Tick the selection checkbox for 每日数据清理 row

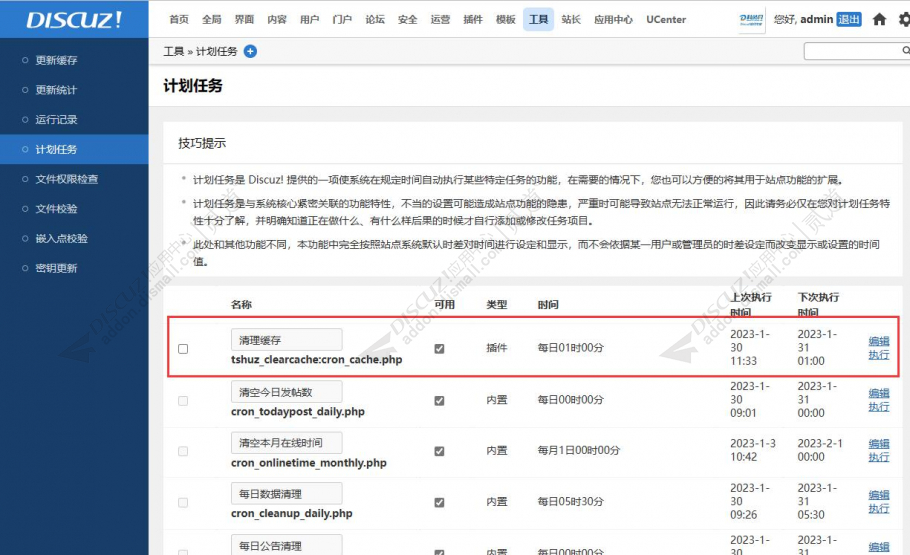(x=183, y=502)
